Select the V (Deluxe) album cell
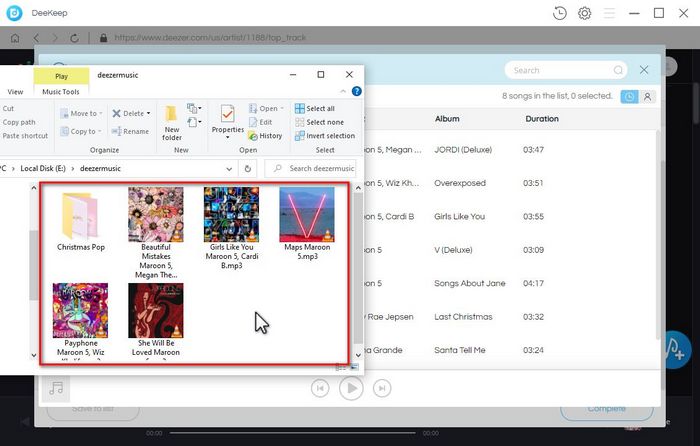Image resolution: width=700 pixels, height=446 pixels. pos(453,250)
